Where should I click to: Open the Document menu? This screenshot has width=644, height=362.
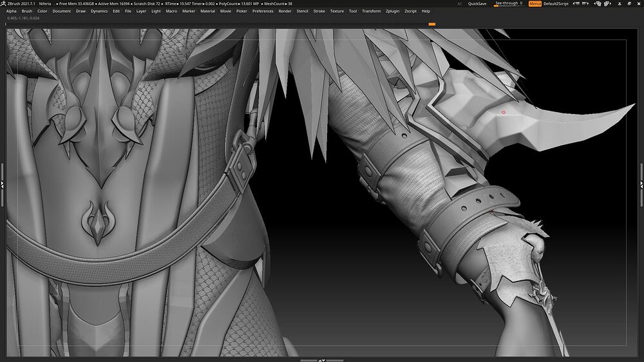pos(62,11)
